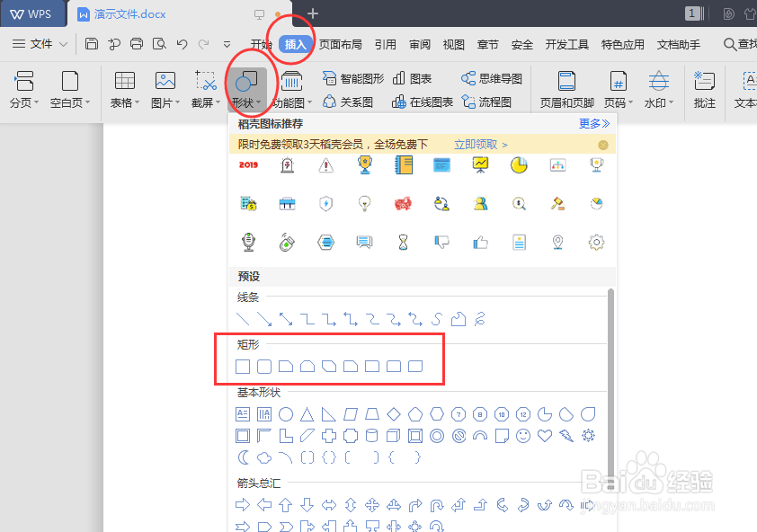The height and width of the screenshot is (532, 757).
Task: Open a new tab with plus button
Action: 312,13
